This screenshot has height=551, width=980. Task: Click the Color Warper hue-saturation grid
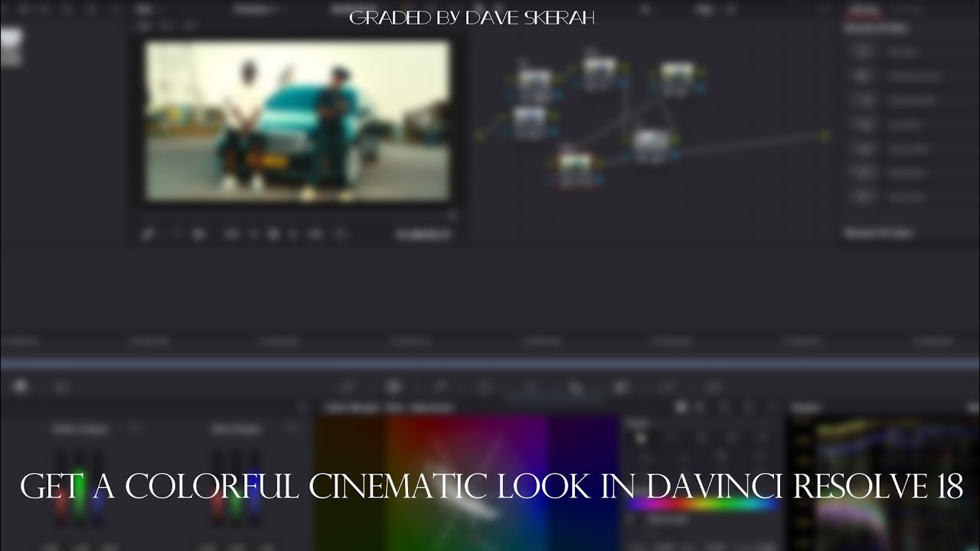point(468,482)
